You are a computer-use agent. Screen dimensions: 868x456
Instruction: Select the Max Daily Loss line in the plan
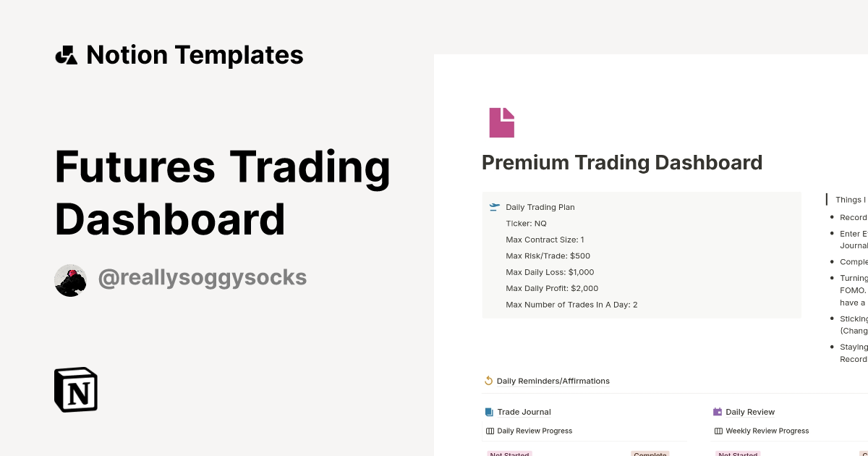pyautogui.click(x=550, y=271)
